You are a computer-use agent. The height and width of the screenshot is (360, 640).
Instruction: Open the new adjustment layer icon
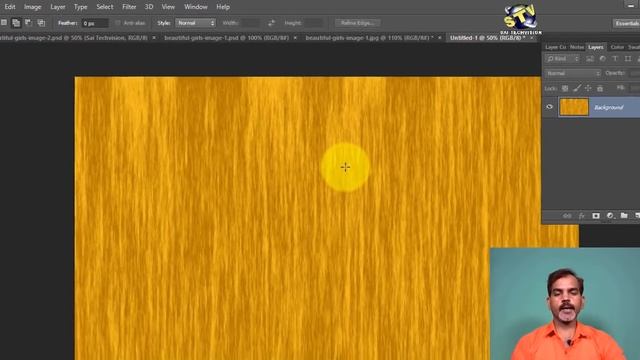pos(610,216)
